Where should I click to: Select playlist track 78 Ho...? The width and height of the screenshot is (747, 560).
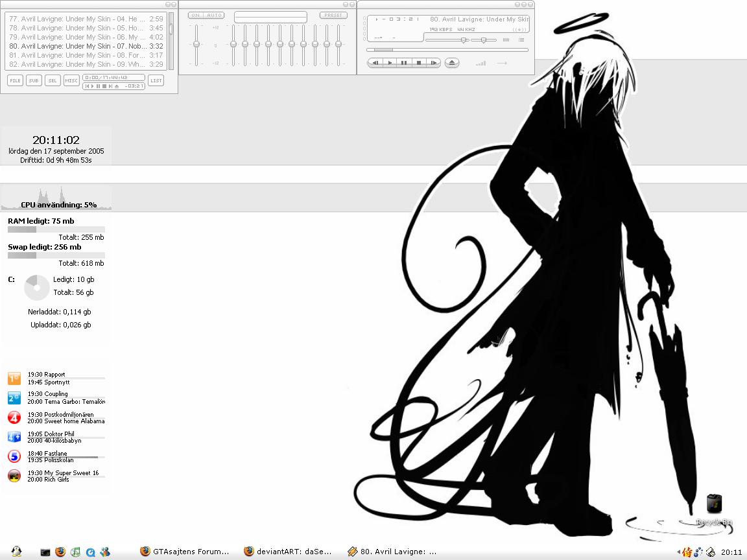(x=86, y=28)
